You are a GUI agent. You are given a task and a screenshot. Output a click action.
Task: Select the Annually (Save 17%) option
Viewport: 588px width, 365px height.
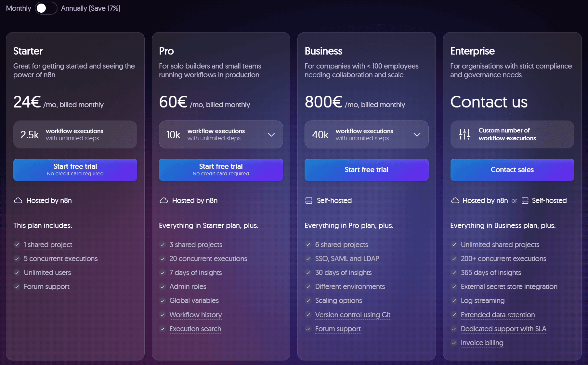tap(91, 8)
